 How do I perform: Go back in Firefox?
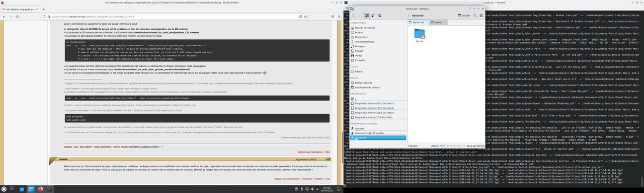point(4,17)
